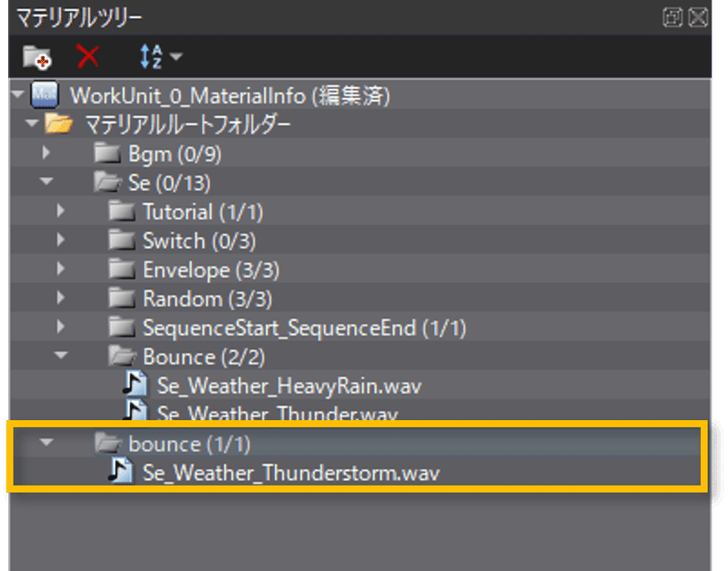Expand the Envelope (3/3) folder
The width and height of the screenshot is (728, 571).
60,268
